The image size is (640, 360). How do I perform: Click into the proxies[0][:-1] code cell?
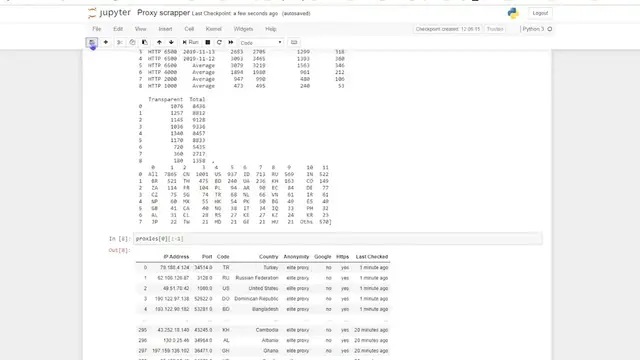pyautogui.click(x=338, y=239)
